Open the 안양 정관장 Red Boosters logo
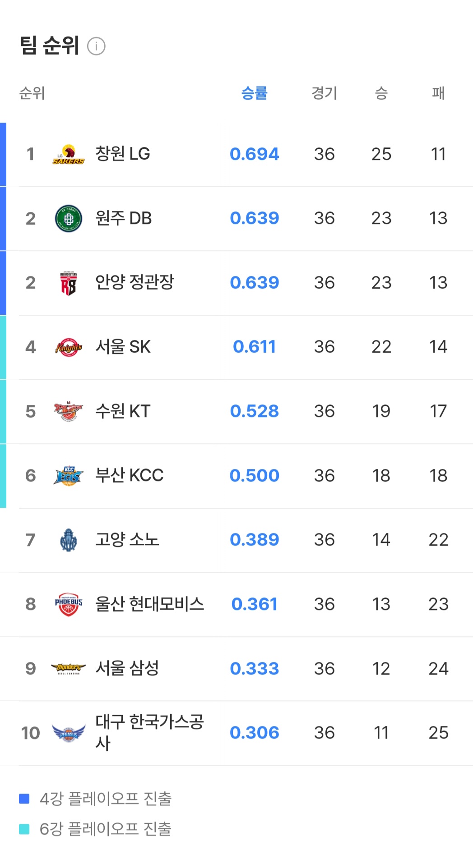 tap(68, 283)
